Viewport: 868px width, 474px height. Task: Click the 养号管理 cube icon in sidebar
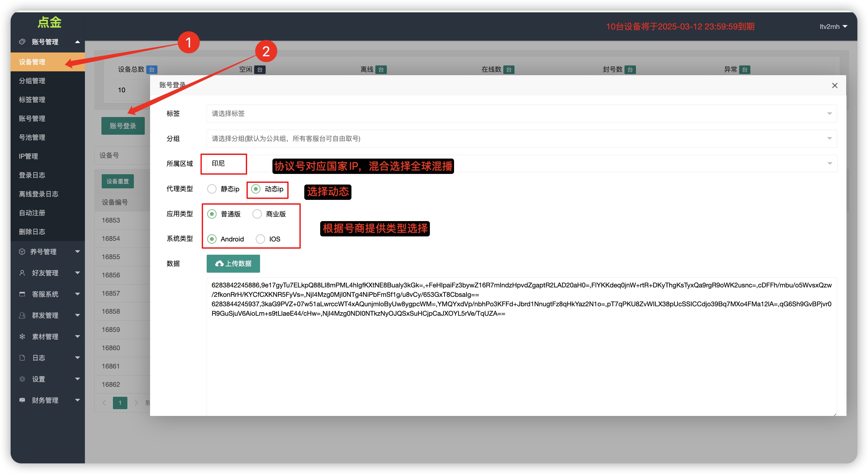pyautogui.click(x=22, y=252)
